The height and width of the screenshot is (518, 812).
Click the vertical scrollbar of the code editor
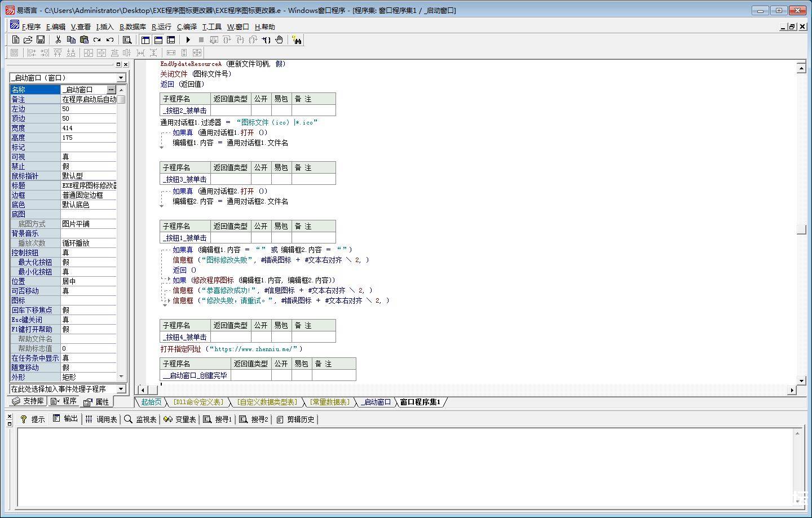tap(802, 225)
